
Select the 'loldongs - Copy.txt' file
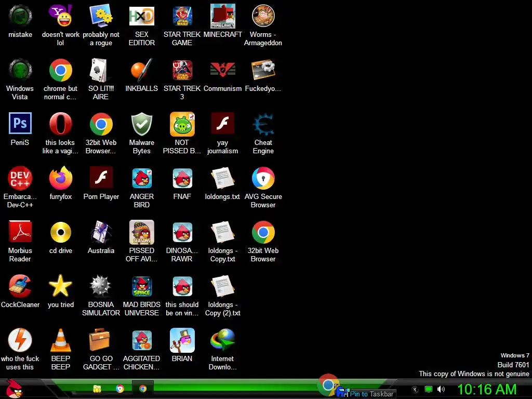point(222,232)
